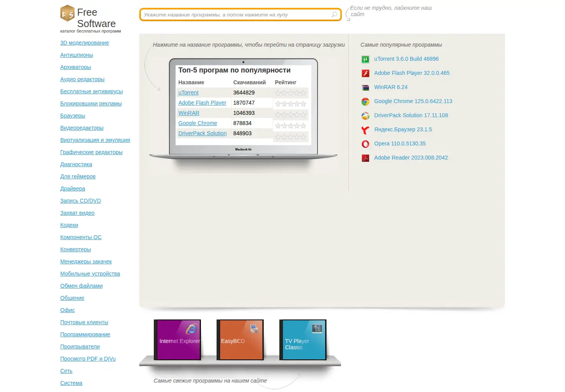Click the Adobe Reader PDF icon
Image resolution: width=565 pixels, height=392 pixels.
[365, 158]
